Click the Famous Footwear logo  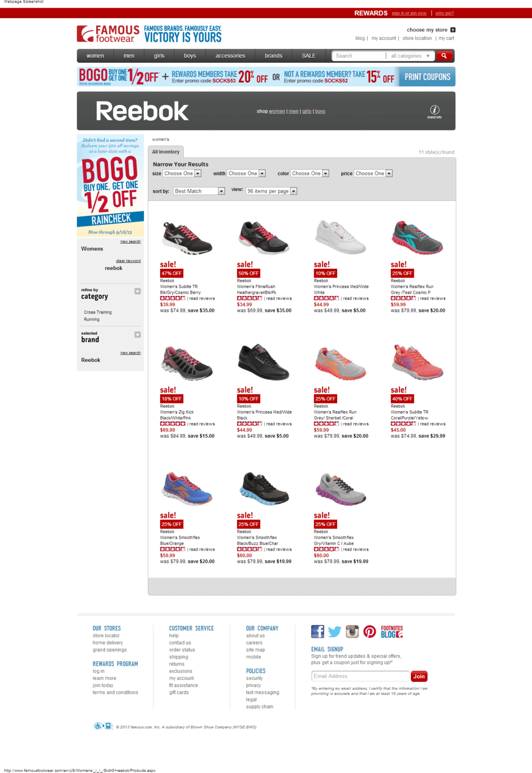point(108,34)
